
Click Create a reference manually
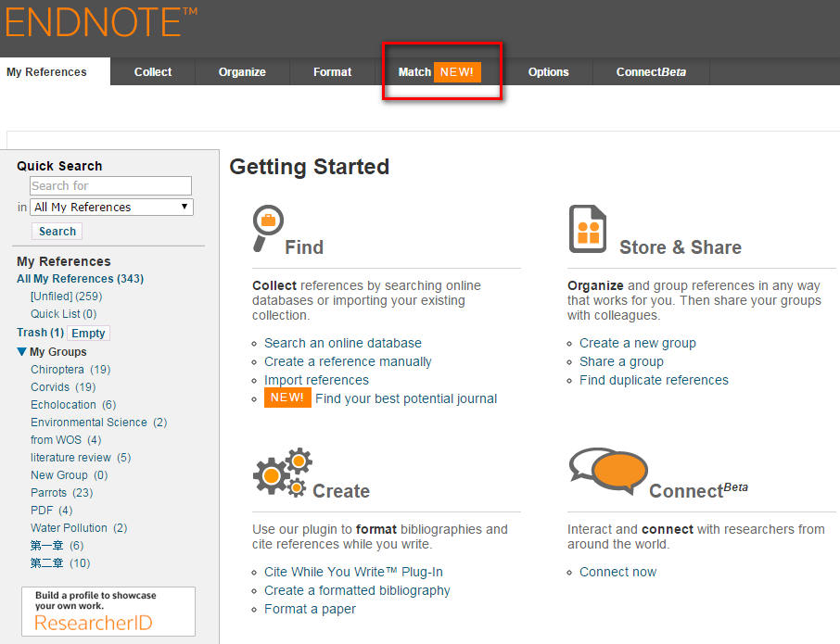(348, 362)
